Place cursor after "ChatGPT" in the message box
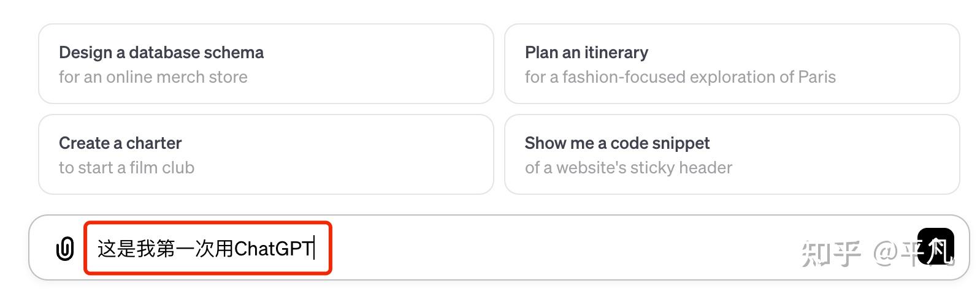This screenshot has width=980, height=294. 314,249
